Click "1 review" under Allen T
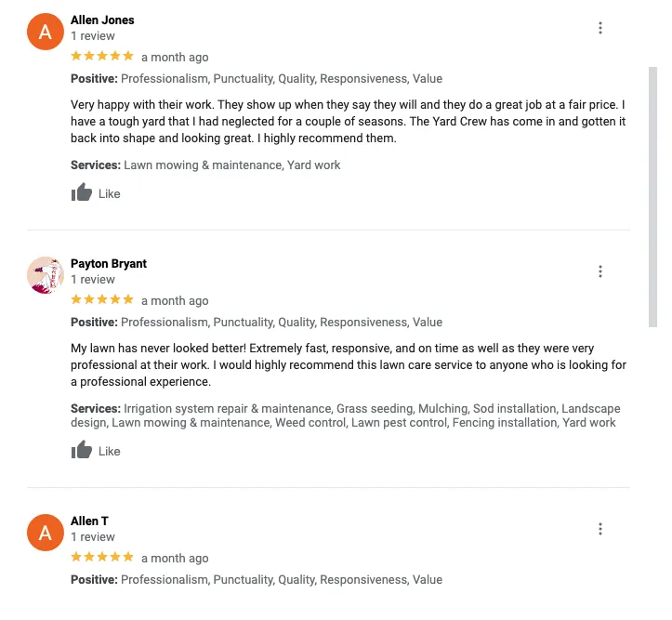 coord(93,537)
